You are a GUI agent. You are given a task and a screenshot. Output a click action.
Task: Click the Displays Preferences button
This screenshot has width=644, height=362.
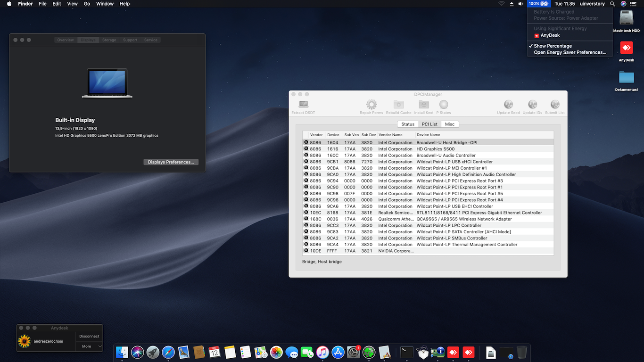click(x=171, y=162)
